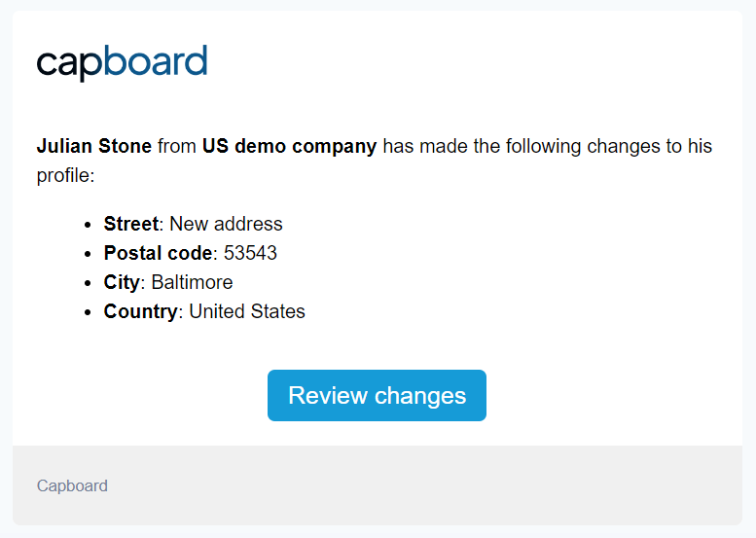The height and width of the screenshot is (538, 756).
Task: Click the gray footer area
Action: (378, 484)
